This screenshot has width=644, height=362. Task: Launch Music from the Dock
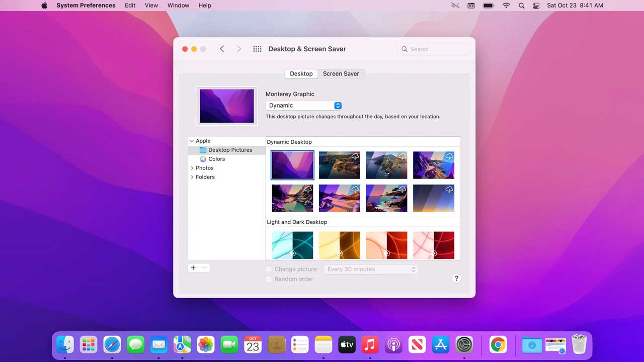click(x=370, y=344)
